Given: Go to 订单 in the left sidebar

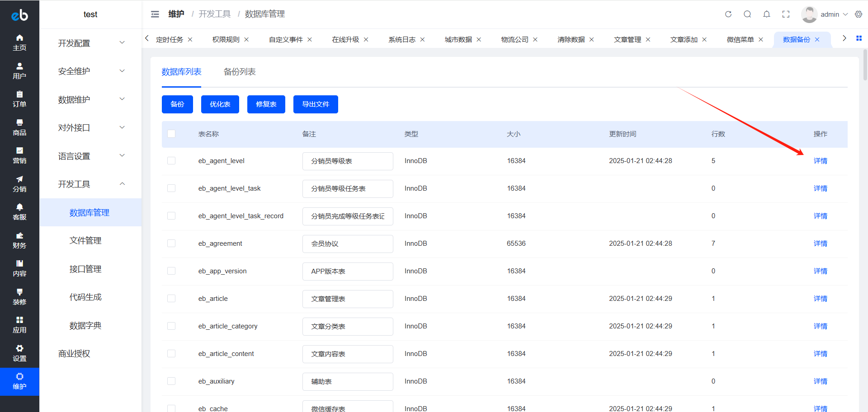Looking at the screenshot, I should pos(19,99).
